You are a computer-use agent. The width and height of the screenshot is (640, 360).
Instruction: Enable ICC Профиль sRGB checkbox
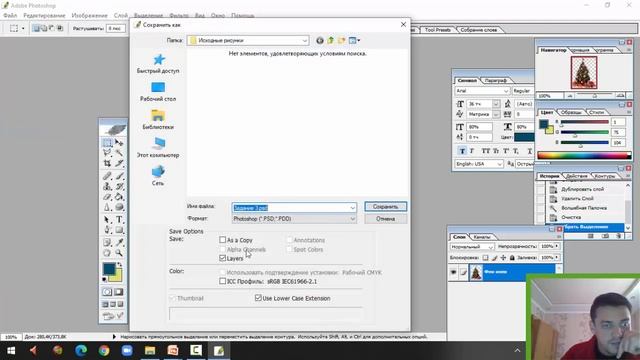[x=222, y=281]
